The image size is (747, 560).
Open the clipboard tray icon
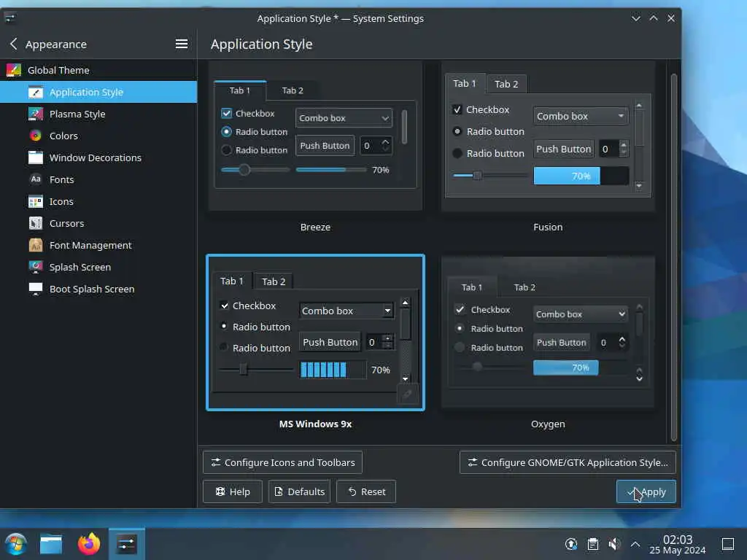point(592,544)
